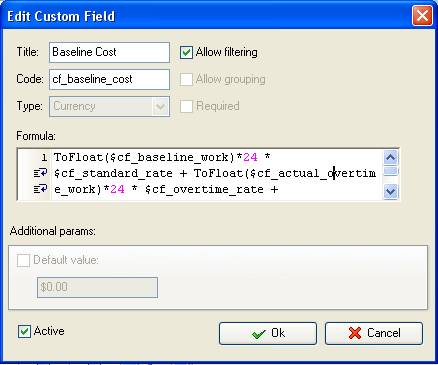Click the Default value checkbox
438x365 pixels.
click(x=23, y=260)
